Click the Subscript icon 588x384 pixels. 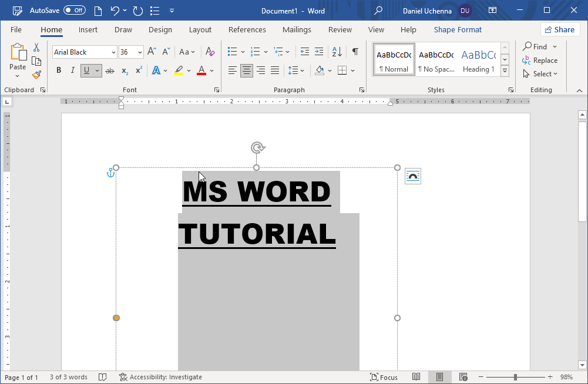pyautogui.click(x=124, y=70)
